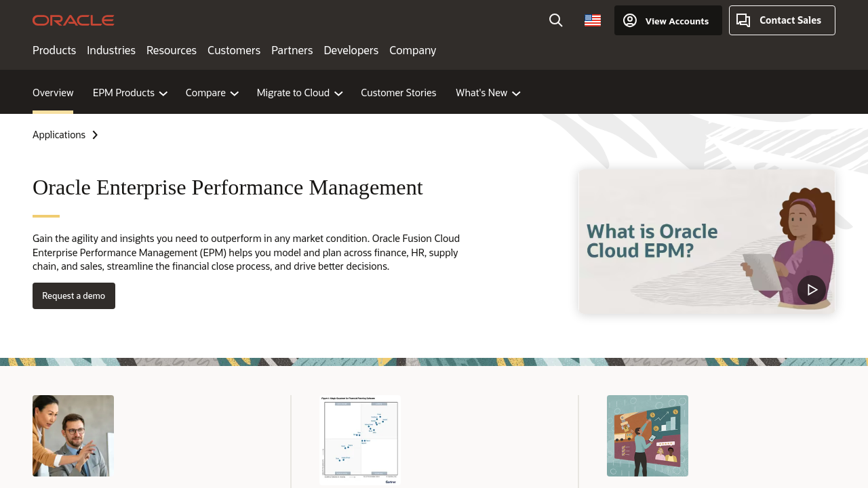Screen dimensions: 868x488
Task: Open the Developers menu
Action: (351, 50)
